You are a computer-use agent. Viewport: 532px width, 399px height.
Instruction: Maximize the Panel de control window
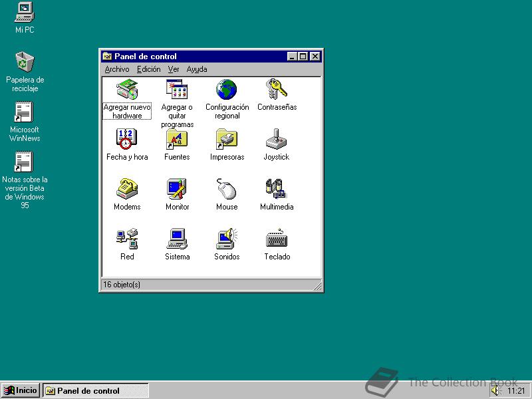tap(303, 57)
